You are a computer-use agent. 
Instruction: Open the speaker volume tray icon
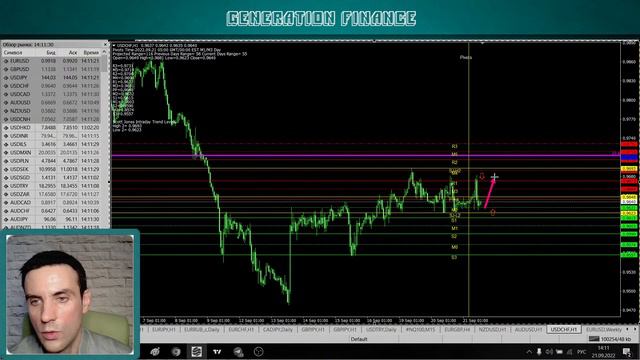click(x=549, y=351)
